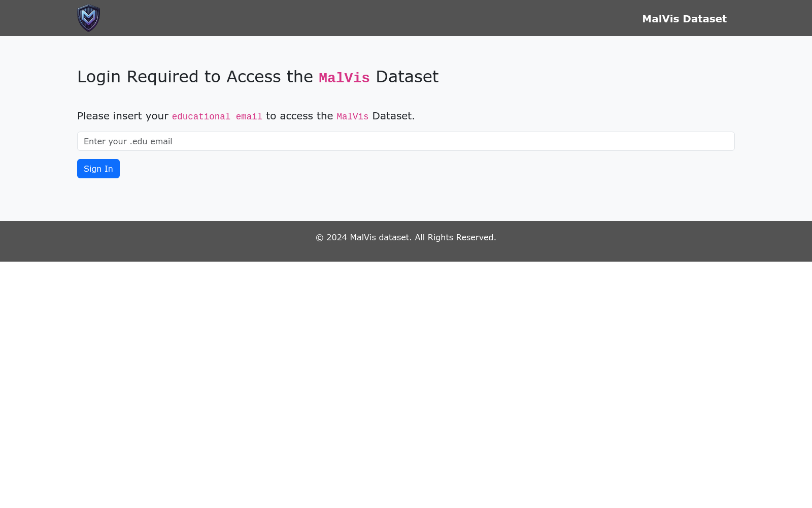The height and width of the screenshot is (508, 812).
Task: Click "MalVis dataset" in the footer text
Action: coord(380,238)
